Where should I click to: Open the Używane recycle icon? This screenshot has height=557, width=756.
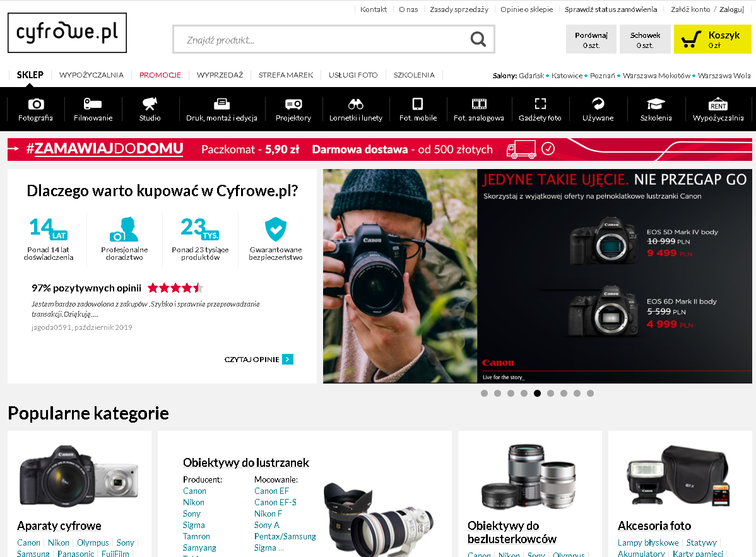pyautogui.click(x=598, y=103)
